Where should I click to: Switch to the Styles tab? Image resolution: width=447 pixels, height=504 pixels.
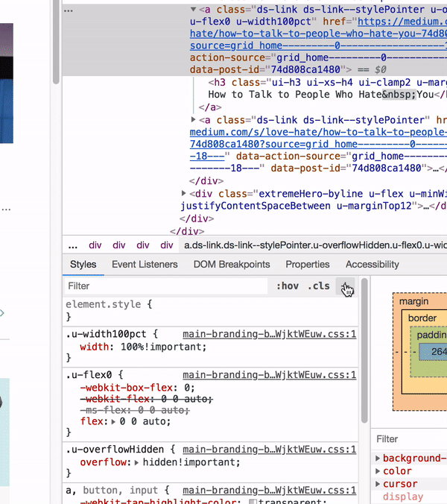click(x=83, y=264)
